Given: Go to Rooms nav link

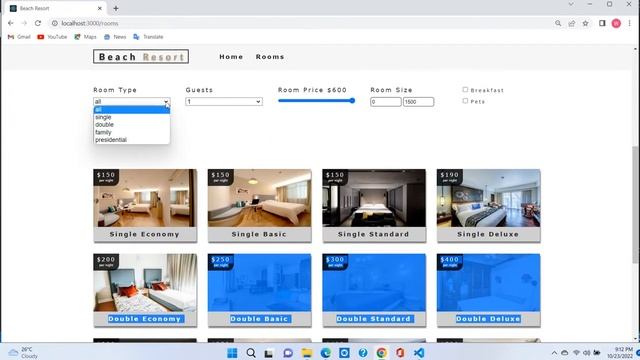Looking at the screenshot, I should 270,57.
